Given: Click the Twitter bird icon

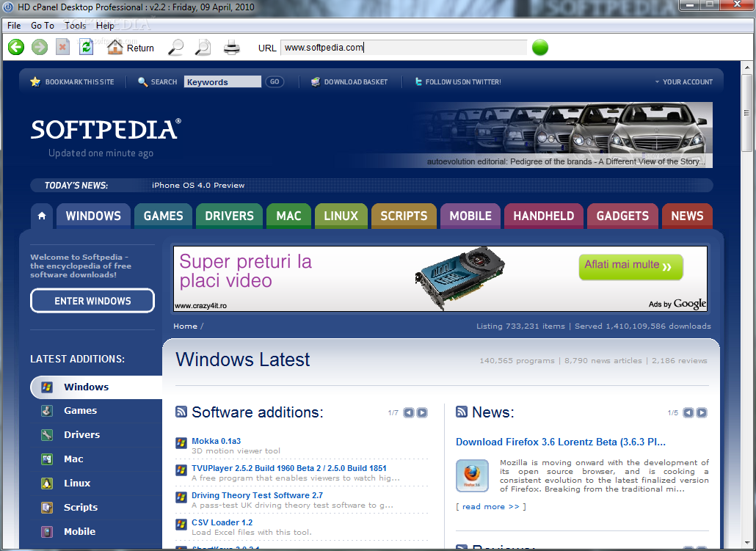Looking at the screenshot, I should click(418, 81).
